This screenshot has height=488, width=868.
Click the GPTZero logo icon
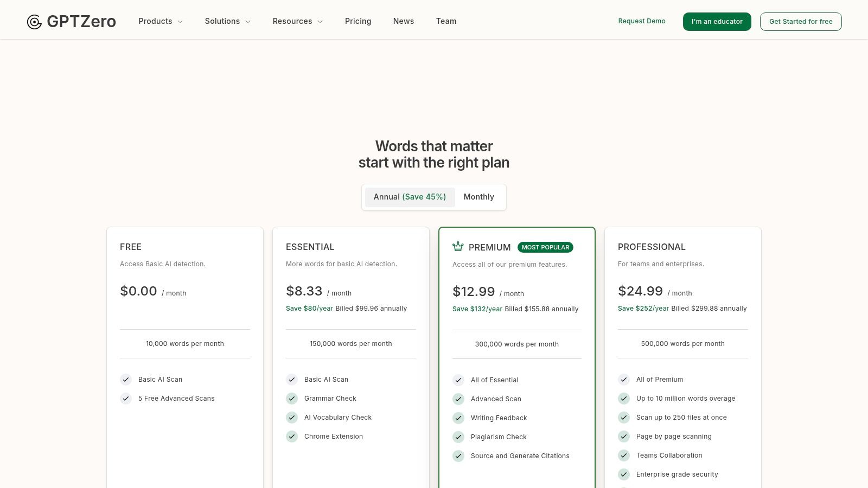pos(34,22)
